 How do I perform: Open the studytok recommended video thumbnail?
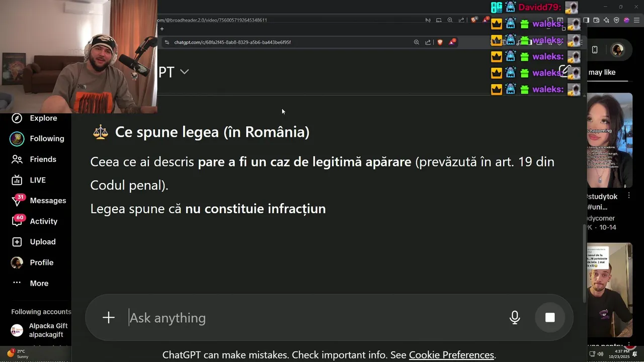pyautogui.click(x=610, y=140)
